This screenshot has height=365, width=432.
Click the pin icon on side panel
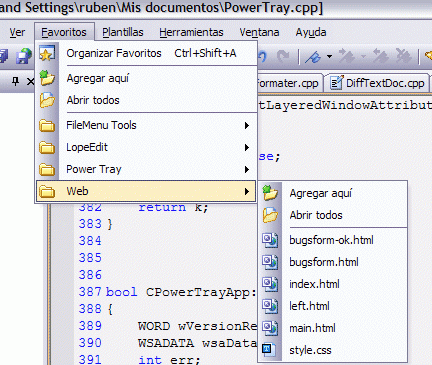pyautogui.click(x=15, y=81)
